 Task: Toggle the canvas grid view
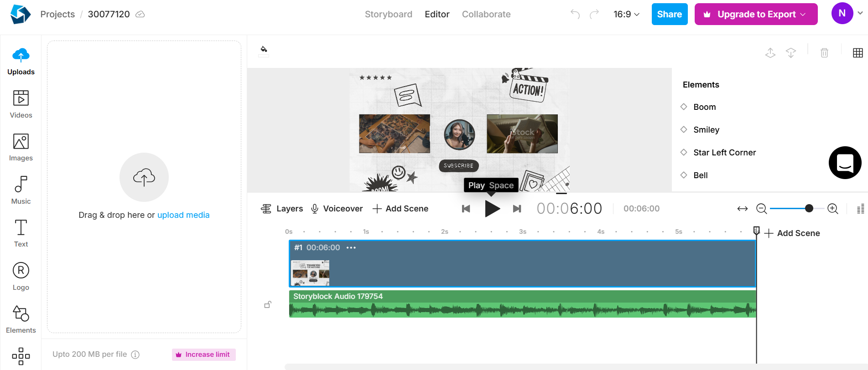pos(858,53)
